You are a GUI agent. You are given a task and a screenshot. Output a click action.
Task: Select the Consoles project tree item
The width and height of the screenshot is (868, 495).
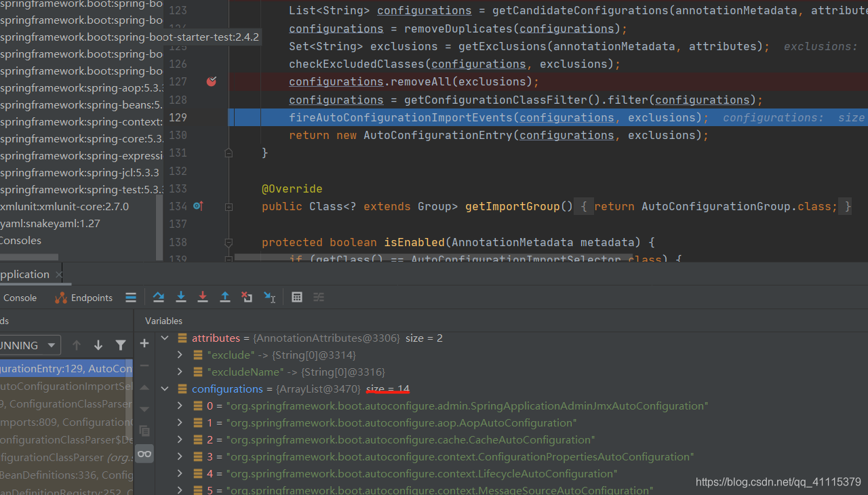coord(20,240)
